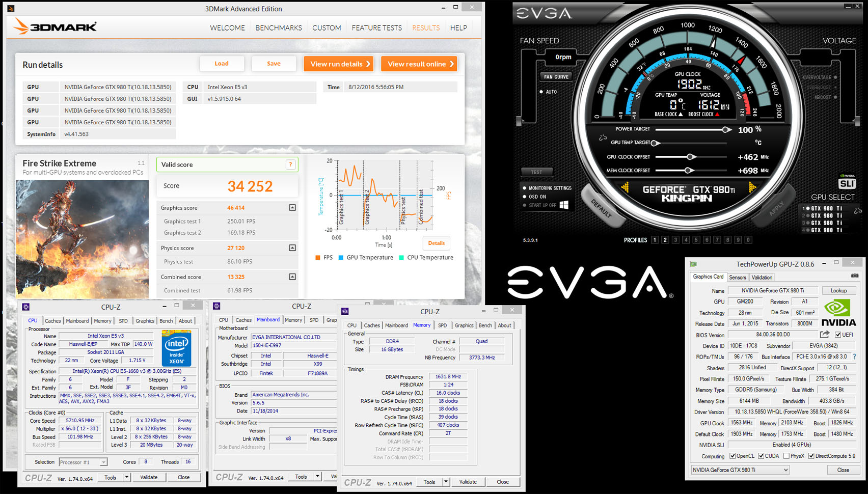Screen dimensions: 868x494
Task: Click the left yellow arrow beside GEFORCE GTX 980Ti
Action: click(625, 188)
